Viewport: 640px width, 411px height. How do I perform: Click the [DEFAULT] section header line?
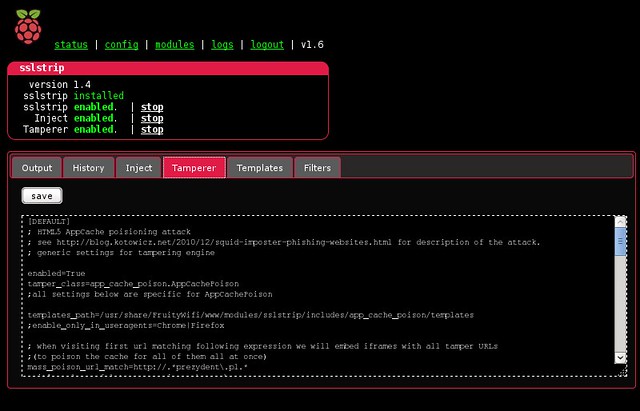49,221
